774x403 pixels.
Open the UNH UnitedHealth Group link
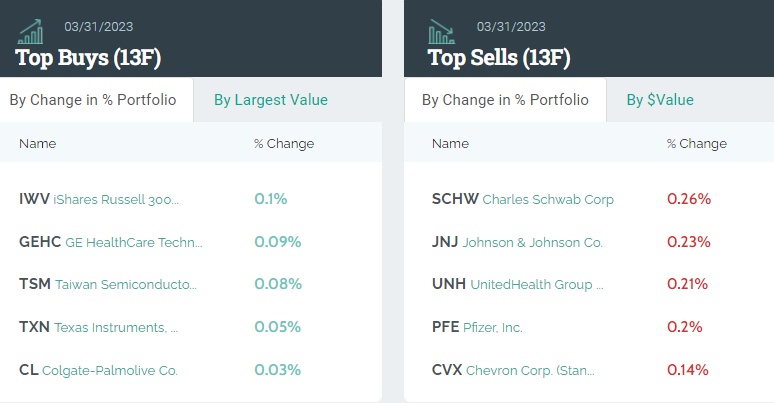point(518,285)
